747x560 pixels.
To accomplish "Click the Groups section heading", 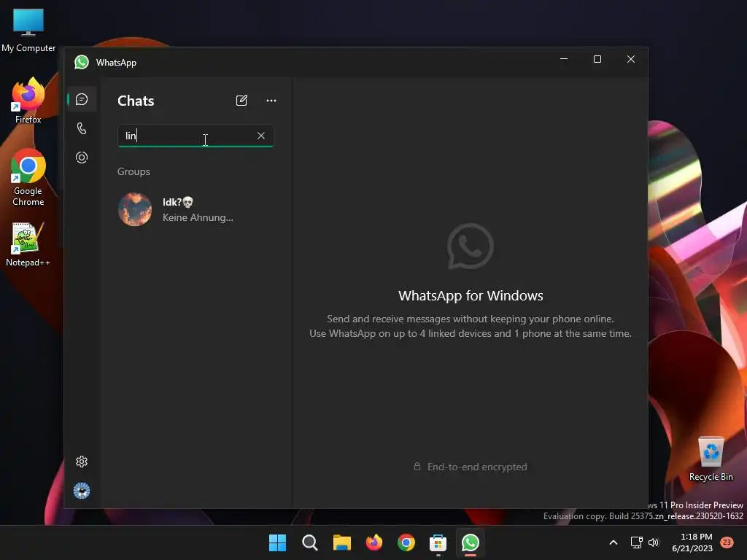I will (134, 171).
